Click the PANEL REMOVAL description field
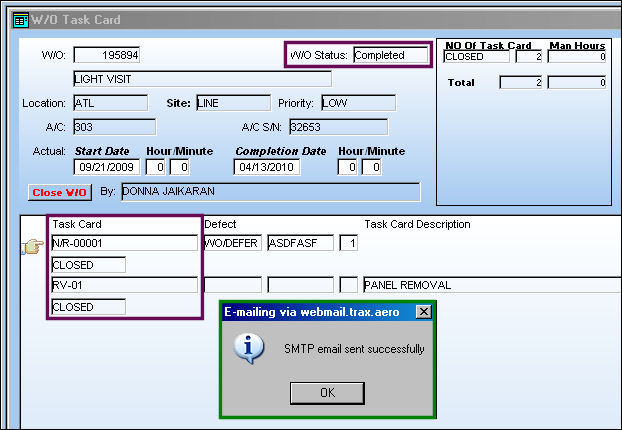This screenshot has width=622, height=430. click(x=492, y=285)
